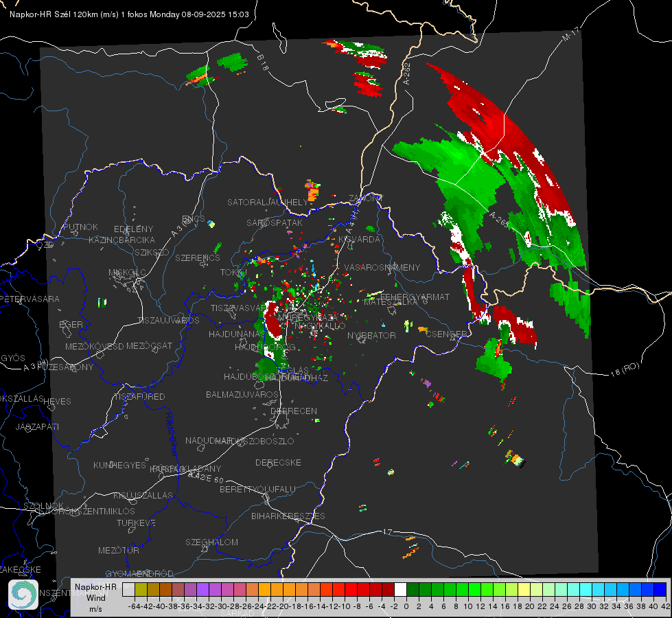Click the '18 (RO)' road label
The height and width of the screenshot is (618, 672).
coord(625,369)
